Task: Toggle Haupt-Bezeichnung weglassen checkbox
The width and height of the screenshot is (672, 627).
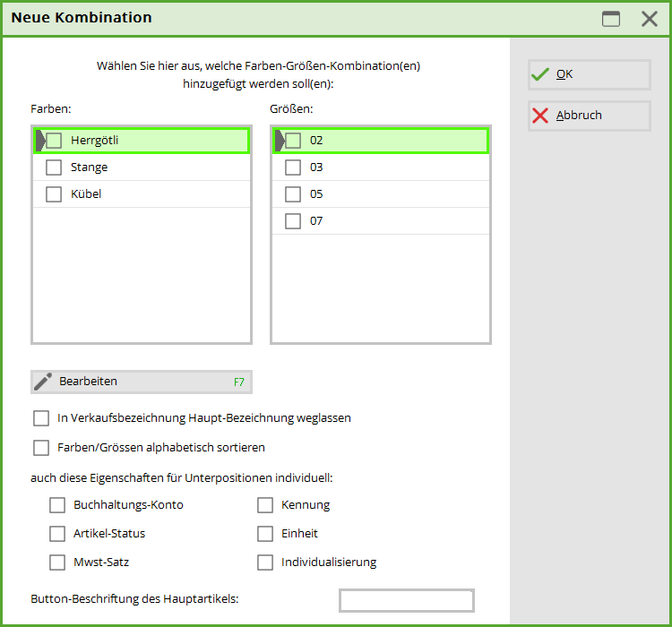Action: pyautogui.click(x=41, y=418)
